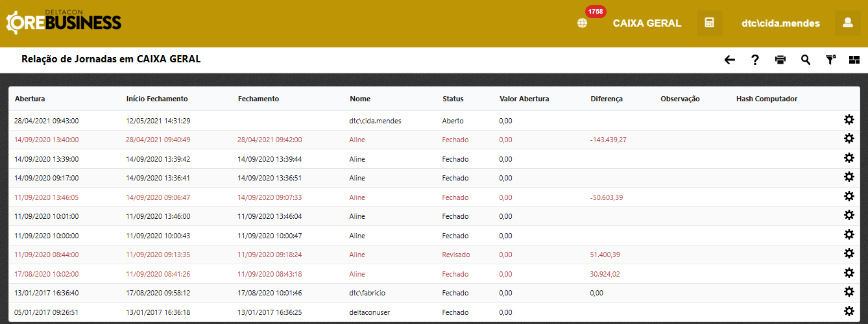Sort by the Status column header
Image resolution: width=868 pixels, height=324 pixels.
[x=453, y=99]
